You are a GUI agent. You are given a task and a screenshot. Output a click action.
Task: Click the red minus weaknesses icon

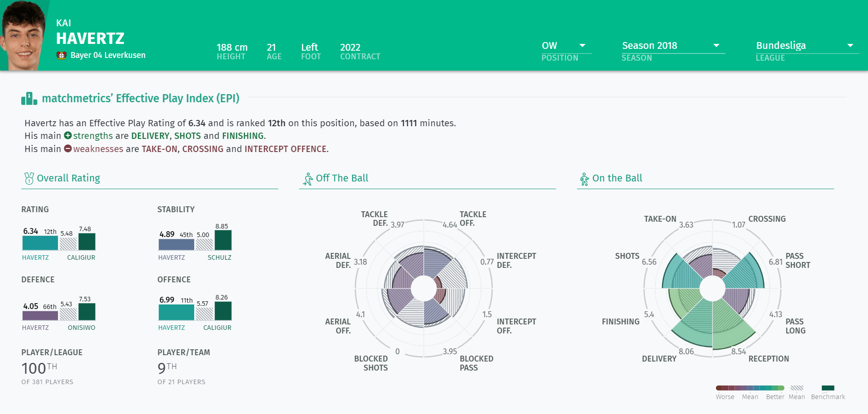pyautogui.click(x=68, y=148)
